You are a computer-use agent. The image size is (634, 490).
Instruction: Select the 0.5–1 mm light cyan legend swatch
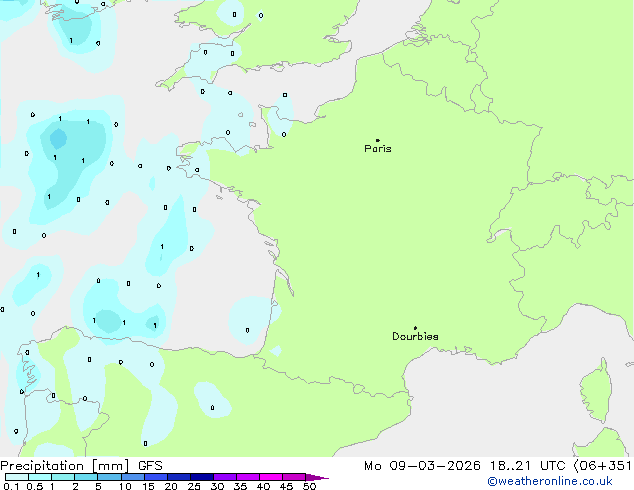point(40,477)
